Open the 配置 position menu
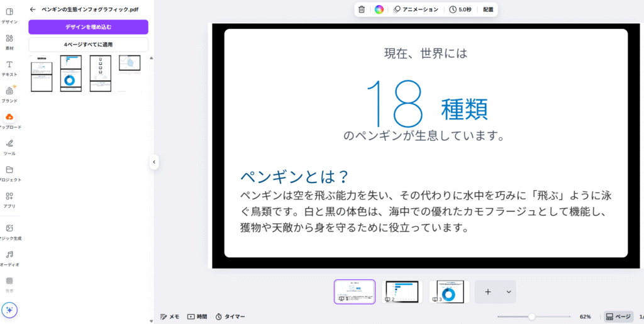 488,9
